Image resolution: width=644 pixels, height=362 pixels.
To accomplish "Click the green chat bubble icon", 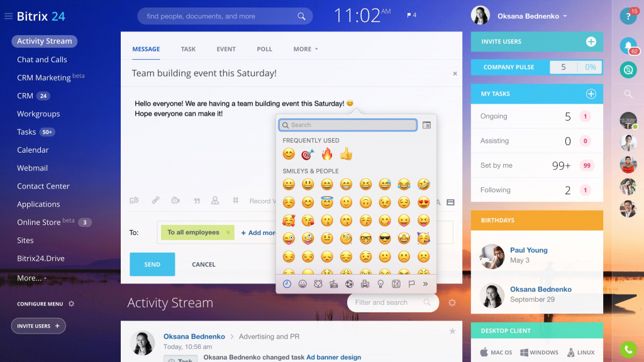I will (628, 70).
